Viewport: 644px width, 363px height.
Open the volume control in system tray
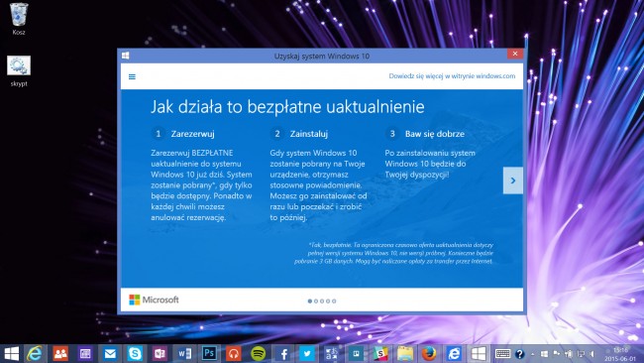pos(592,354)
